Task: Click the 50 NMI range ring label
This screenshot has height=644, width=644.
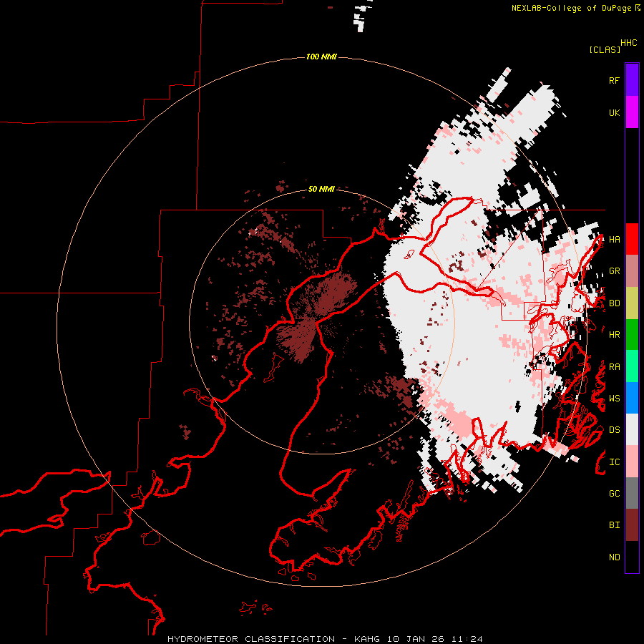Action: pyautogui.click(x=321, y=189)
